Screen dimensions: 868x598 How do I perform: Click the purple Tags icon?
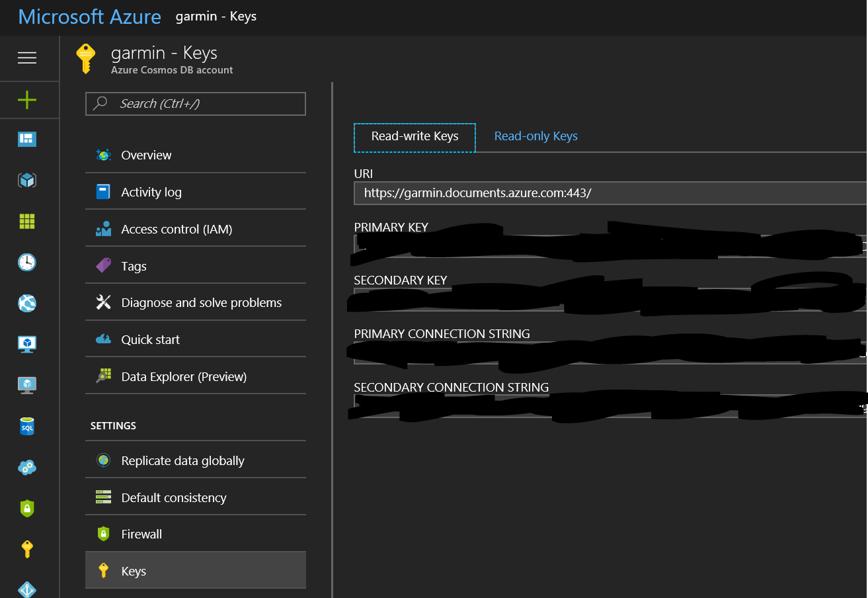coord(104,266)
